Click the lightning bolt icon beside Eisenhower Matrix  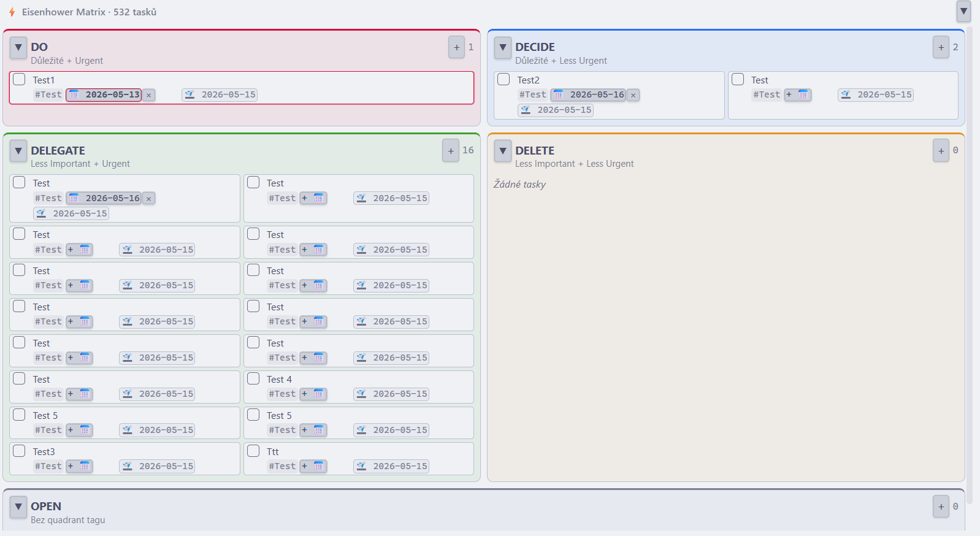point(12,12)
